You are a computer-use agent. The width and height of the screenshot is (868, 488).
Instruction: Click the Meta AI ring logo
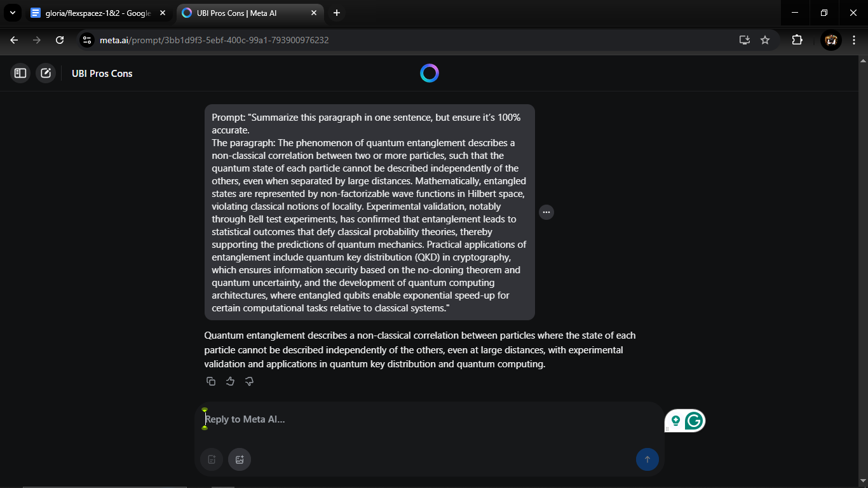(x=430, y=73)
